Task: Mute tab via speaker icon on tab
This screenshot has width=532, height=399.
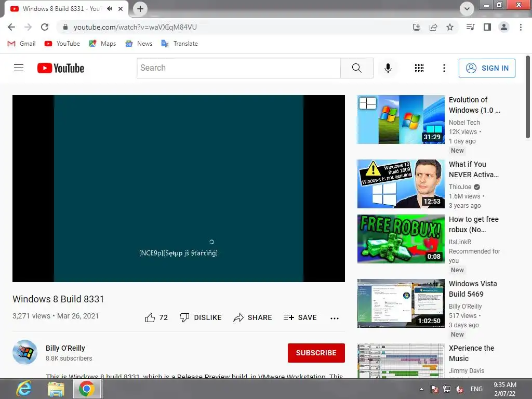Action: 109,9
